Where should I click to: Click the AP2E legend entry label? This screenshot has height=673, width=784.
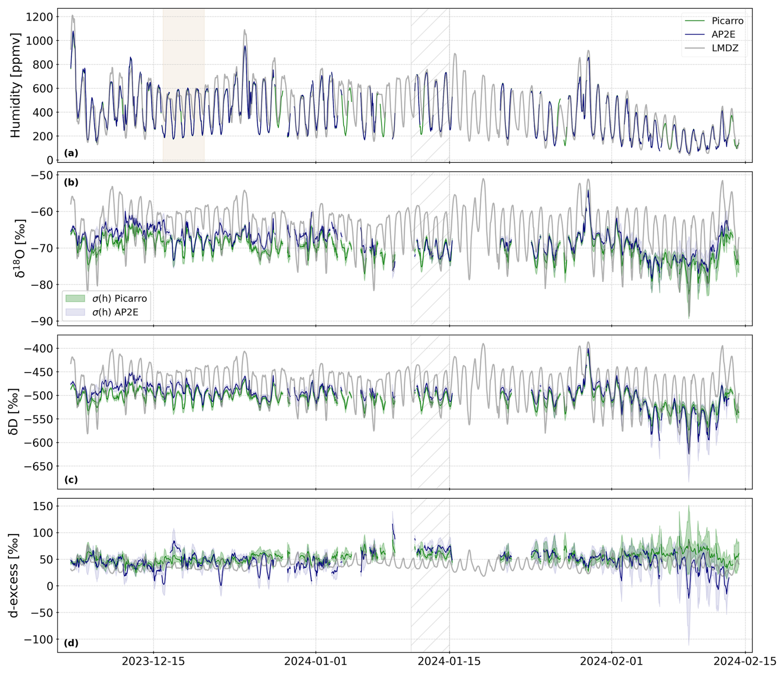pos(723,34)
